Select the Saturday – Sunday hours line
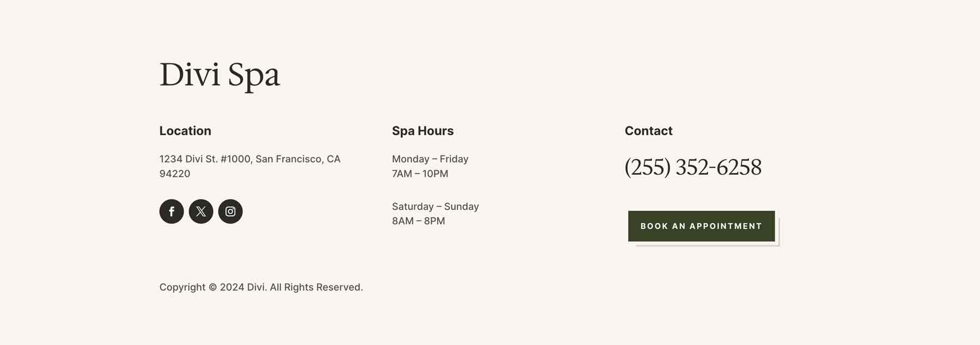Screen dimensions: 980x345 pyautogui.click(x=435, y=206)
